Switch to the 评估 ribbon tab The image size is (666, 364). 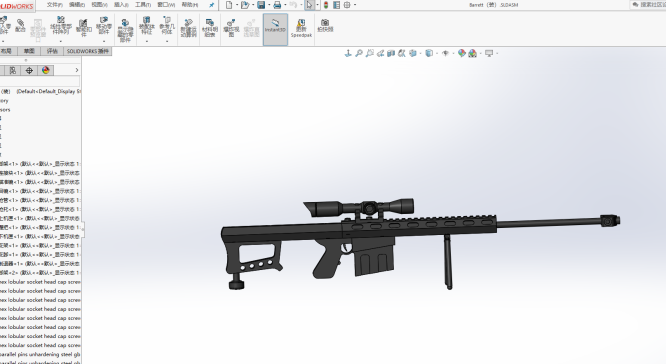click(52, 51)
